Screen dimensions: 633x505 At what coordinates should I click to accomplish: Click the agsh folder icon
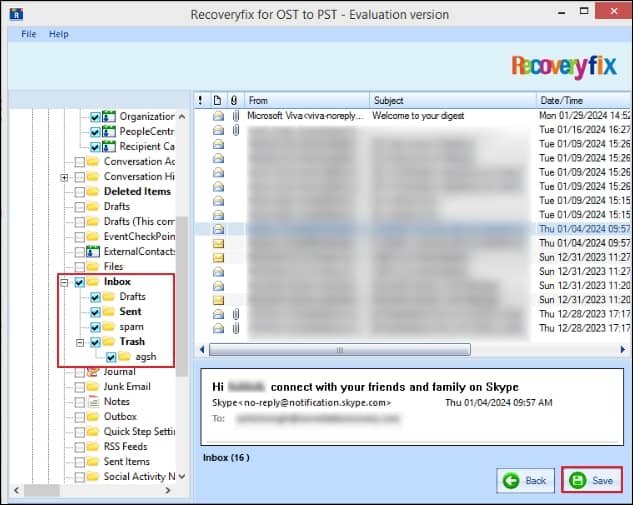click(x=125, y=356)
